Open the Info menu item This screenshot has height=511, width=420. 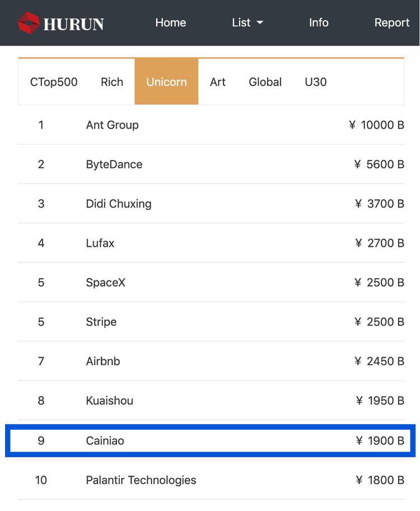[x=319, y=22]
